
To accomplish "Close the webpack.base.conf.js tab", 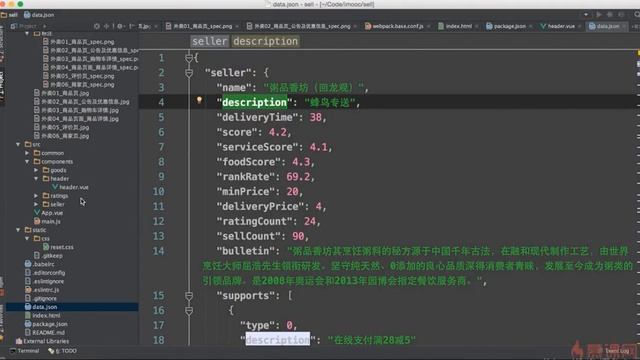I will click(x=428, y=27).
